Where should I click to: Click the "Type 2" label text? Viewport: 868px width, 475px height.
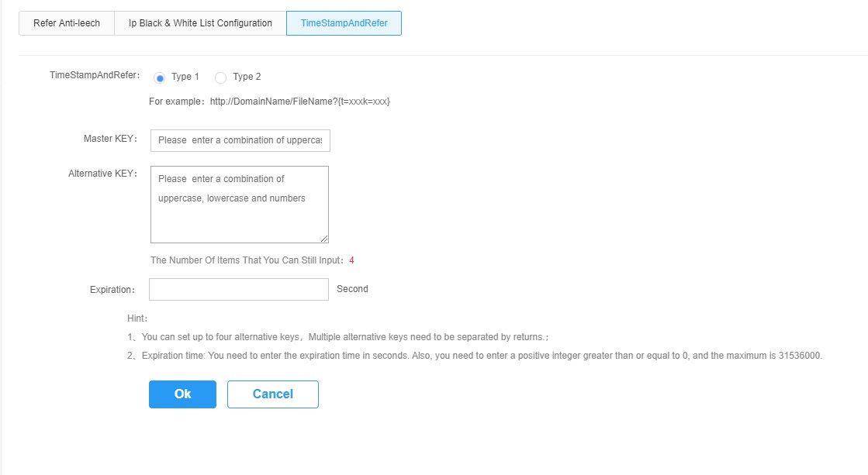point(247,77)
